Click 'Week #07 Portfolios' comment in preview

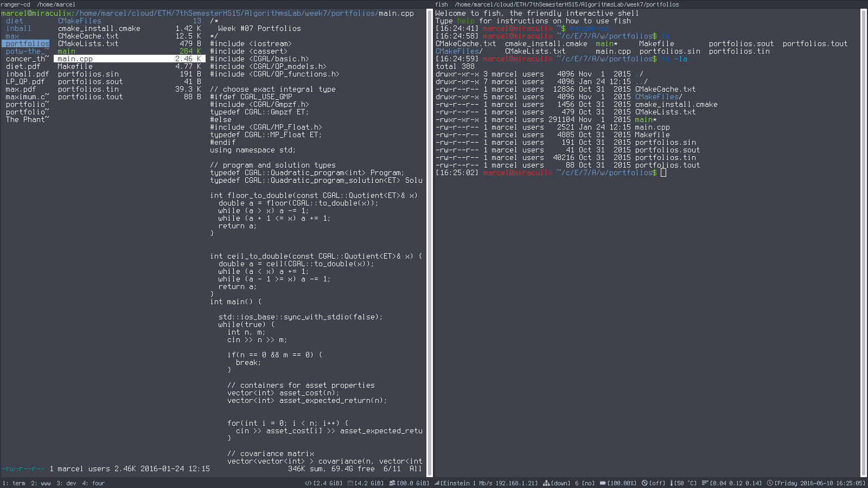point(259,28)
